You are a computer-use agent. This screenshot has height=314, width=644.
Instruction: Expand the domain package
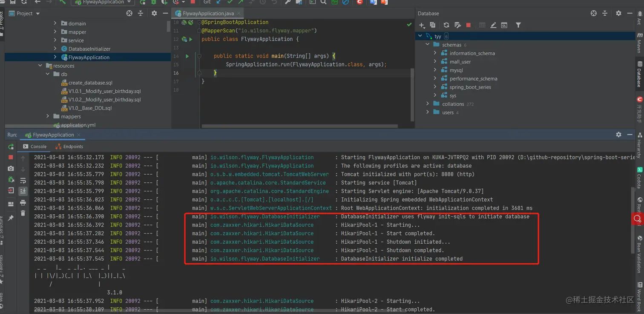[55, 23]
